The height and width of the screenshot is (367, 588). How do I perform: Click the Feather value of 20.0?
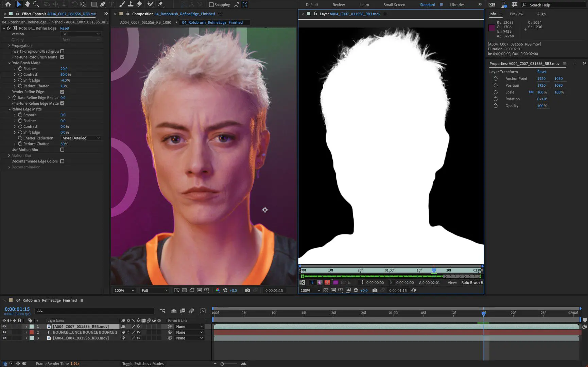64,68
